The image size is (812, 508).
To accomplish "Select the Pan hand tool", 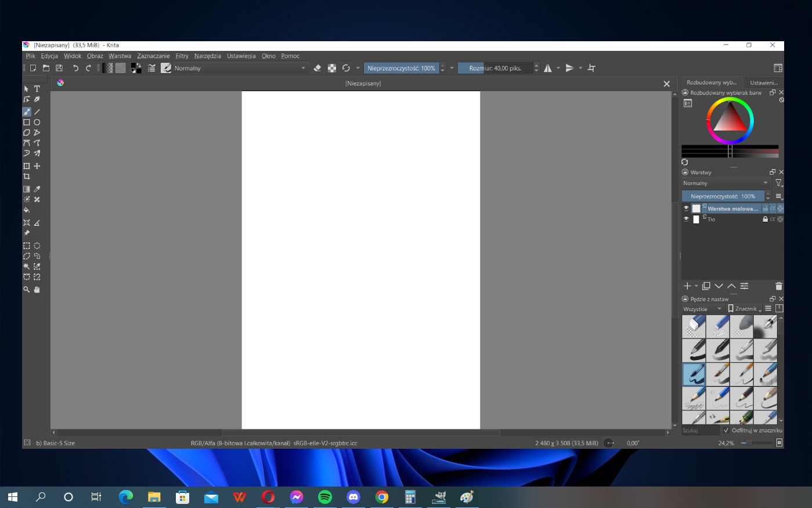I will (x=37, y=289).
